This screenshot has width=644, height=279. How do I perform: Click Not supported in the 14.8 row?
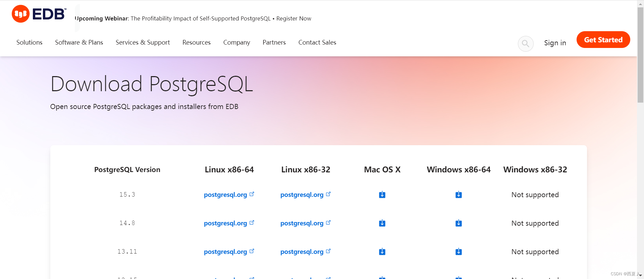tap(535, 223)
